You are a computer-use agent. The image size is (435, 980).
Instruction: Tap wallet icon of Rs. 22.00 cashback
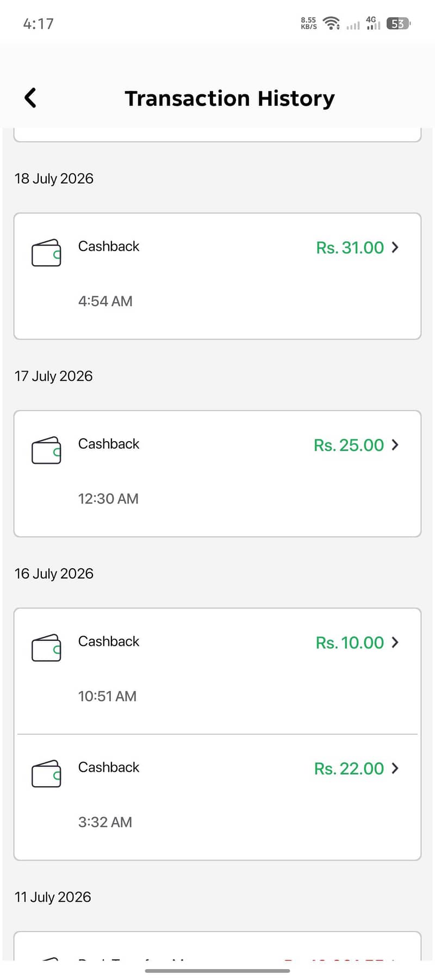pyautogui.click(x=46, y=774)
